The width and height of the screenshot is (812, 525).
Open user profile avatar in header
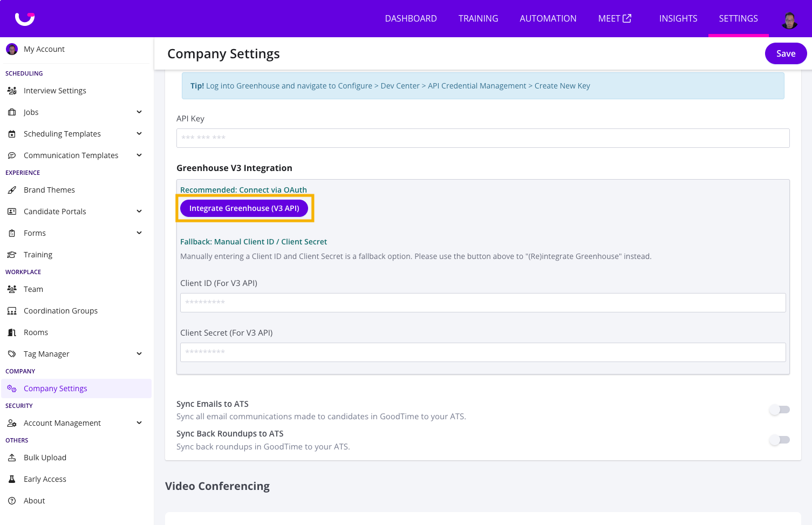[x=789, y=20]
